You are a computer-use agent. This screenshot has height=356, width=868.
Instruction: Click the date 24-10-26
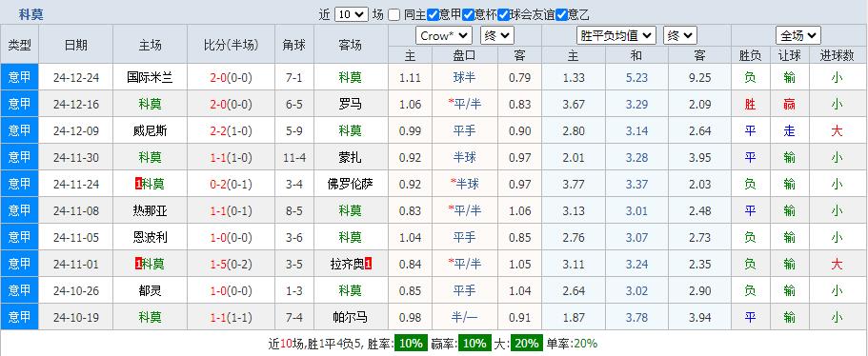pos(76,290)
